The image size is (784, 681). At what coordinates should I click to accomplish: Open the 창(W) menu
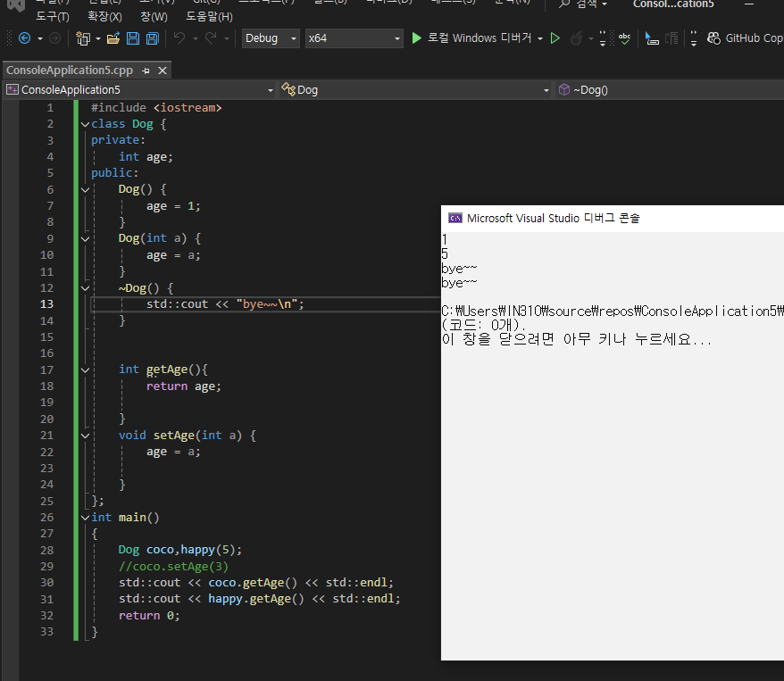(x=154, y=16)
